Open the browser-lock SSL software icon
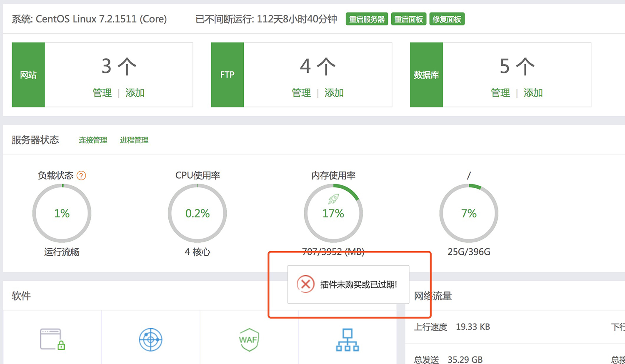Viewport: 625px width, 364px height. 52,339
